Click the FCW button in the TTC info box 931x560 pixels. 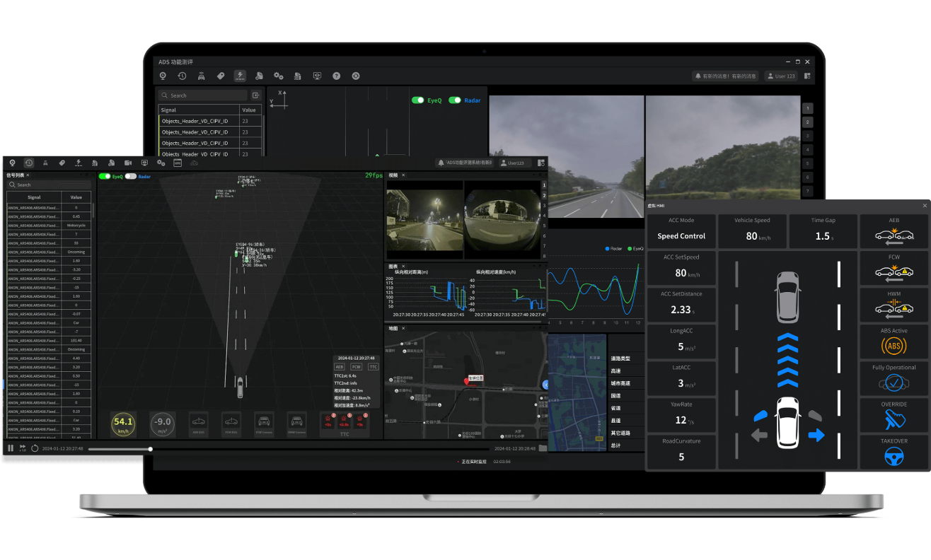[356, 367]
